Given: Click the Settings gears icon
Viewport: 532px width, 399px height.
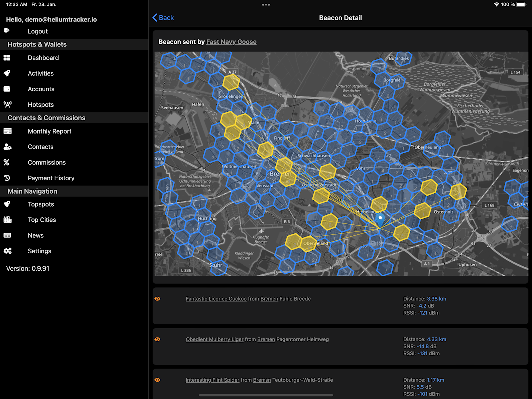Looking at the screenshot, I should tap(8, 251).
